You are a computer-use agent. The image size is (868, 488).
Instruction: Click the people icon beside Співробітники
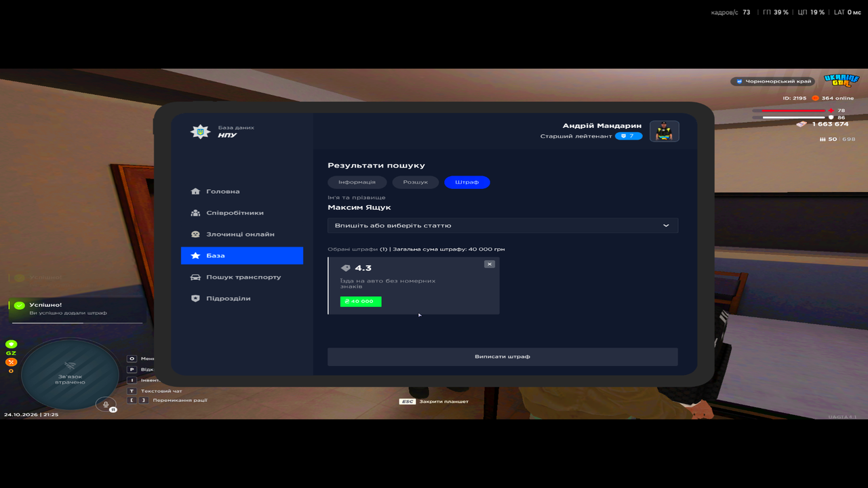195,213
